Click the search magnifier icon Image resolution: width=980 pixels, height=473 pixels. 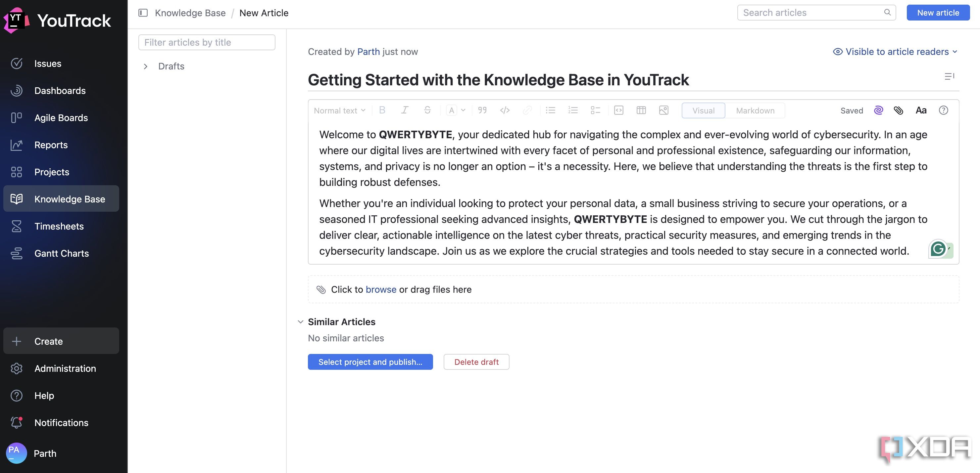(x=888, y=13)
